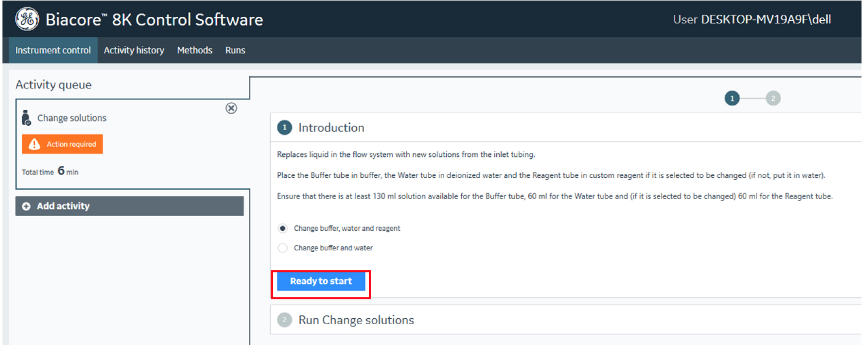The image size is (868, 345).
Task: Click the Action required status badge
Action: tap(63, 144)
